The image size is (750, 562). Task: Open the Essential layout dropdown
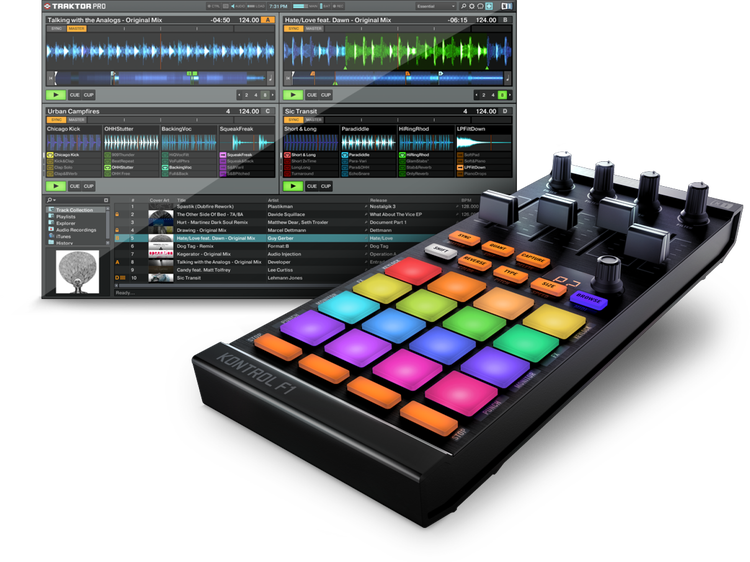tap(436, 6)
